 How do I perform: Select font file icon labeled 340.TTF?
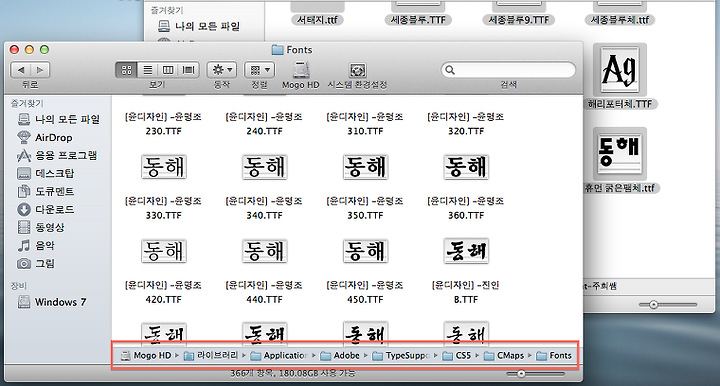coord(264,167)
